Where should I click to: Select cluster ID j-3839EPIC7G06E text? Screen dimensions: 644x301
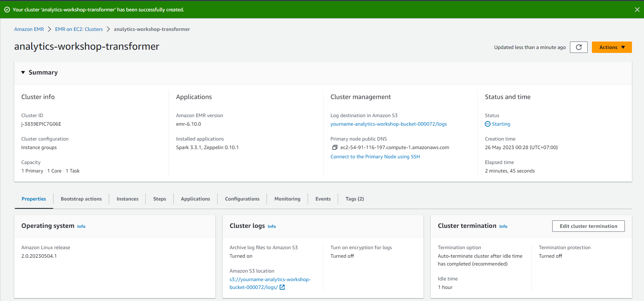(41, 124)
